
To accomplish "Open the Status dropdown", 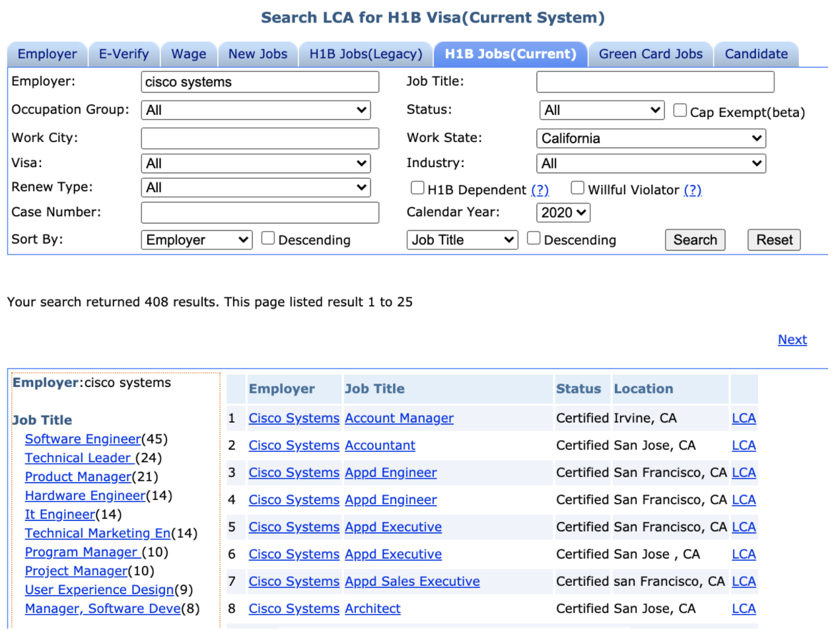I will [x=602, y=110].
